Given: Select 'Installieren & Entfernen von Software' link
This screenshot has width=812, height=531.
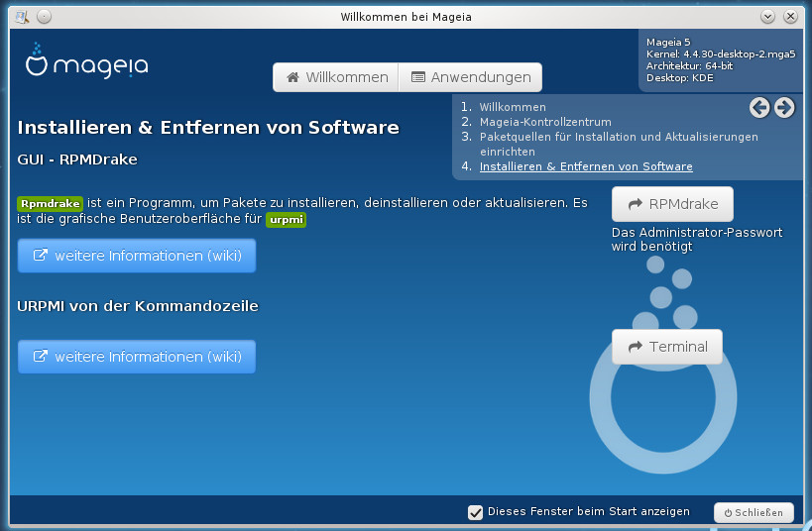Looking at the screenshot, I should (x=586, y=166).
